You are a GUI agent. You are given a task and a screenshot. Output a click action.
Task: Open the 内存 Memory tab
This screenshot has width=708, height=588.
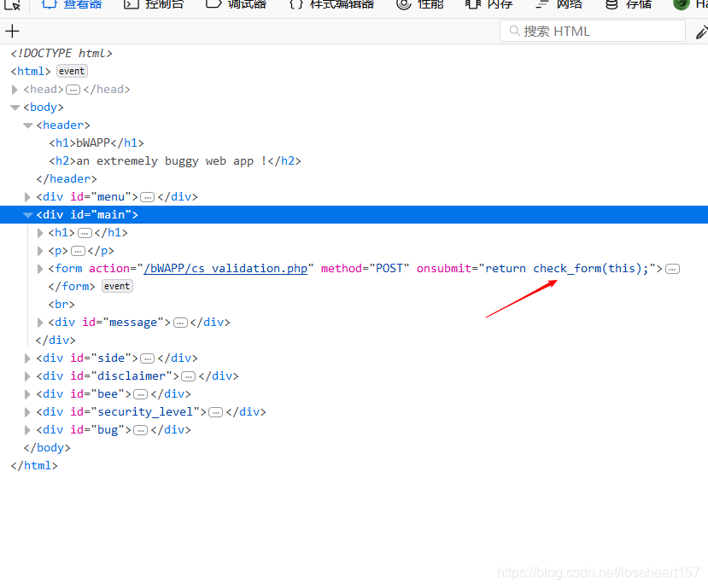489,4
